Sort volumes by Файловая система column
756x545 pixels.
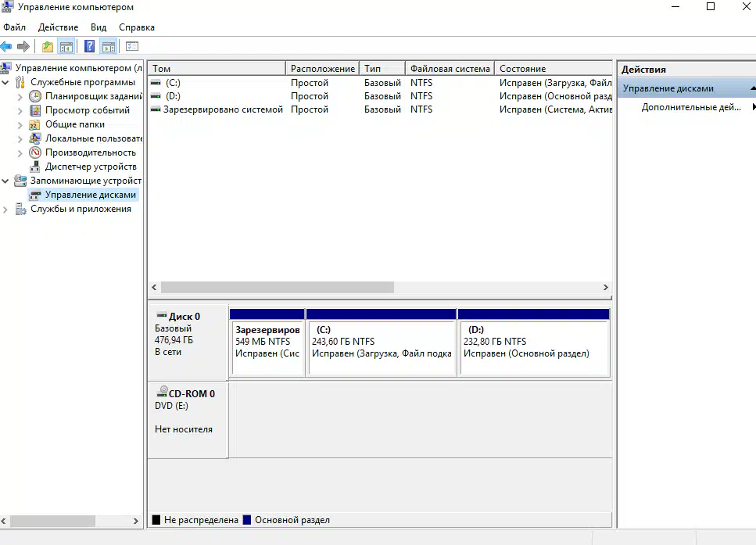(x=450, y=69)
